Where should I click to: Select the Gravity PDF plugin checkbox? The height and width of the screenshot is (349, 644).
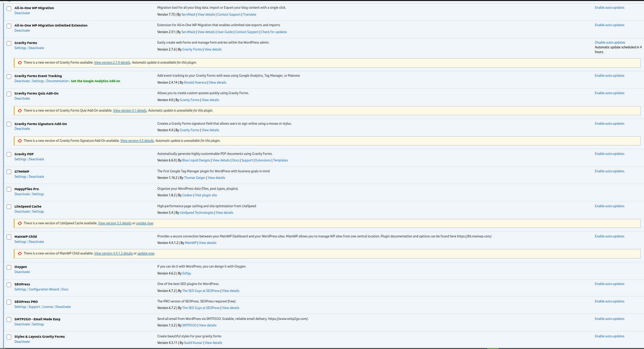tap(9, 155)
